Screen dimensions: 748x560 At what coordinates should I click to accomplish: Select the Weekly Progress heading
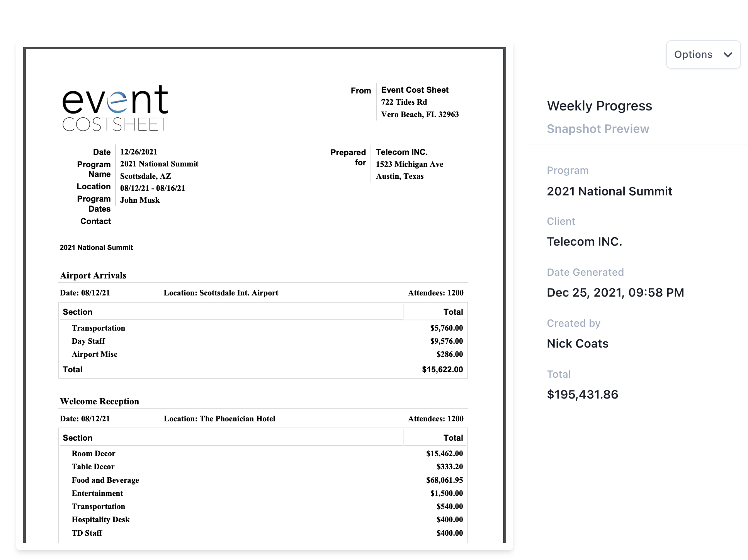coord(599,106)
